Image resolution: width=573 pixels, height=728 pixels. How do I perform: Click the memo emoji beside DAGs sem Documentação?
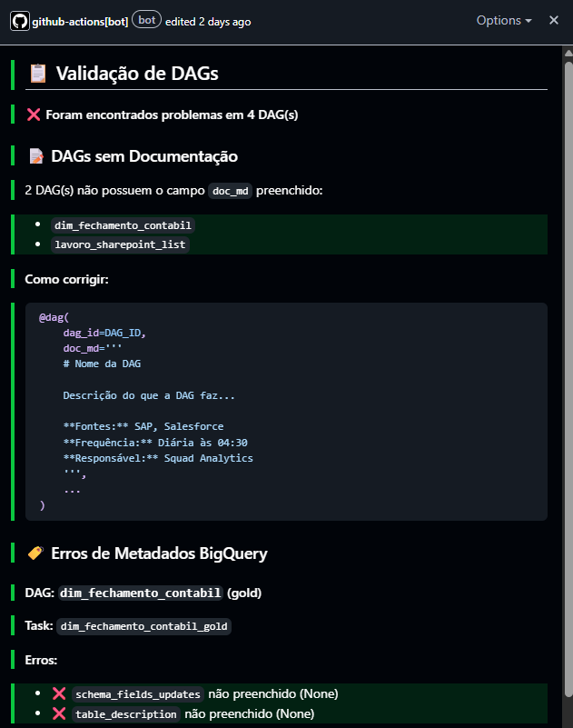click(36, 156)
